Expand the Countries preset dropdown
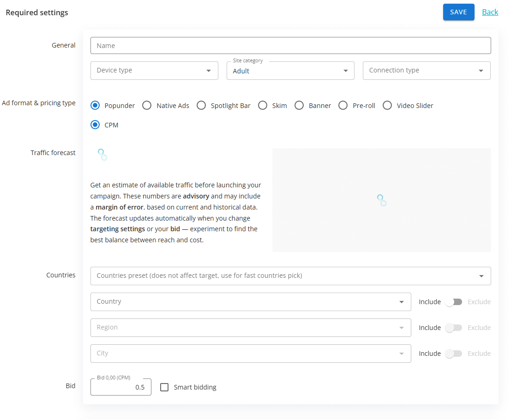This screenshot has height=420, width=517. click(290, 276)
